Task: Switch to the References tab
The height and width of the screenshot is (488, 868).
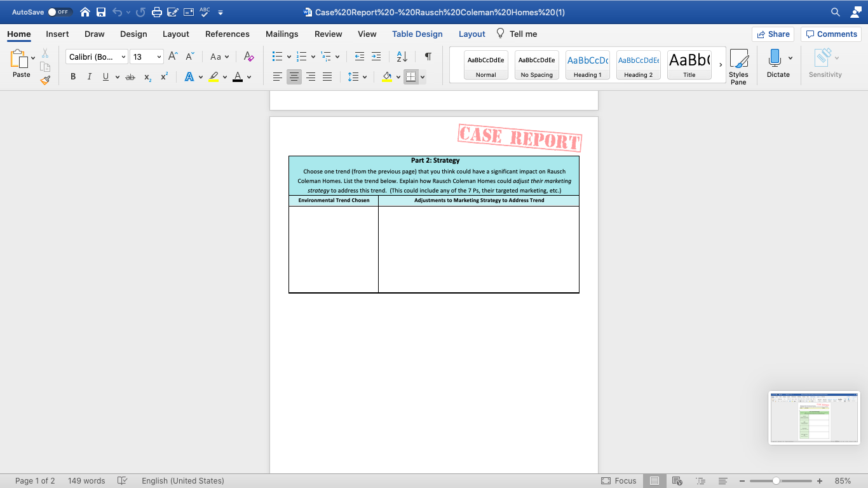Action: tap(227, 34)
